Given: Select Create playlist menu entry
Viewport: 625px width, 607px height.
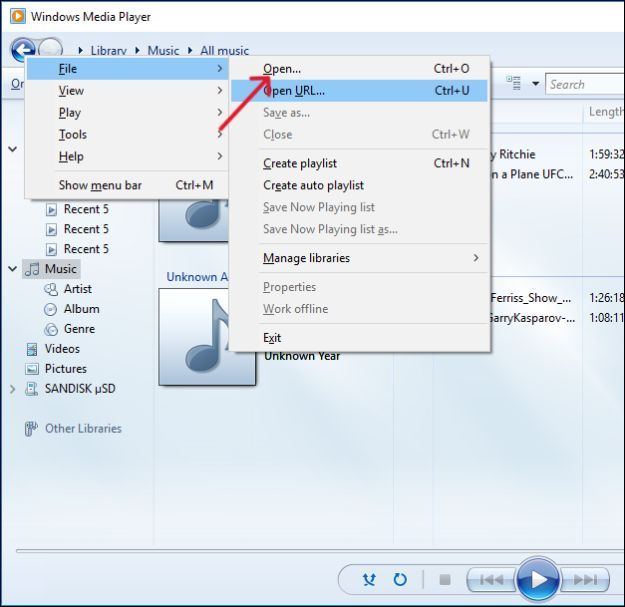Looking at the screenshot, I should (300, 163).
